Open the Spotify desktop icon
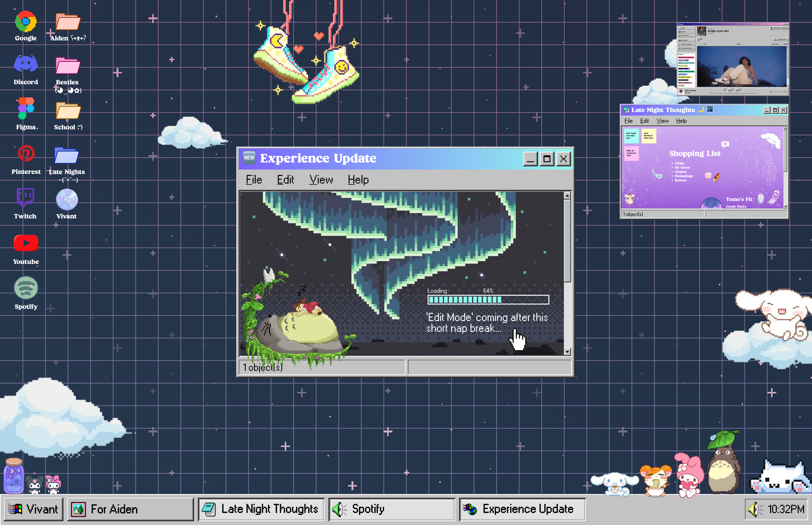 (26, 288)
